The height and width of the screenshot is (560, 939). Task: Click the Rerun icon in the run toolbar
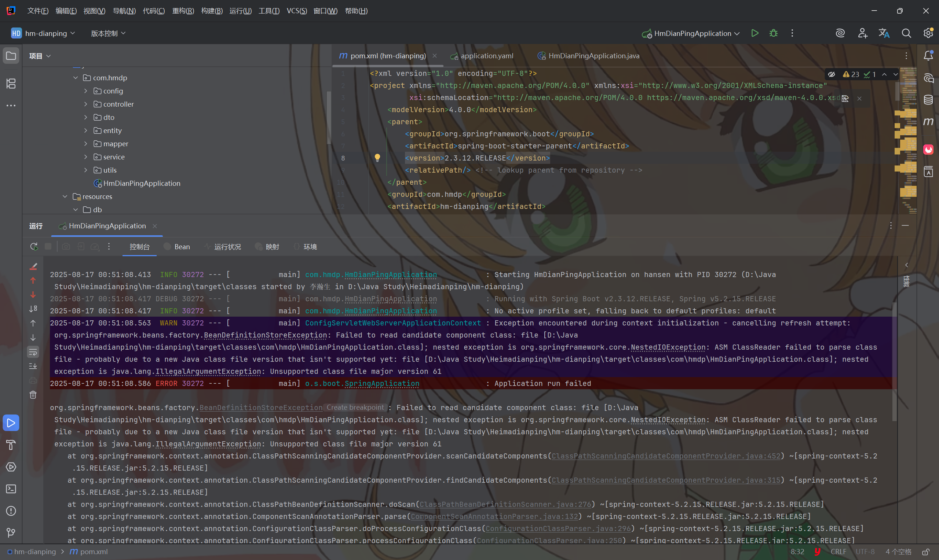coord(34,246)
